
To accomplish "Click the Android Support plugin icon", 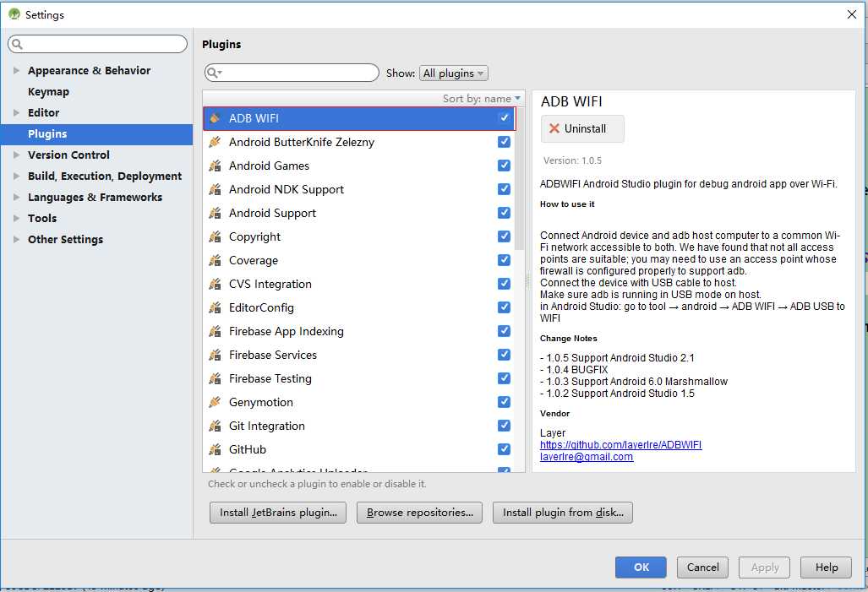I will point(215,213).
